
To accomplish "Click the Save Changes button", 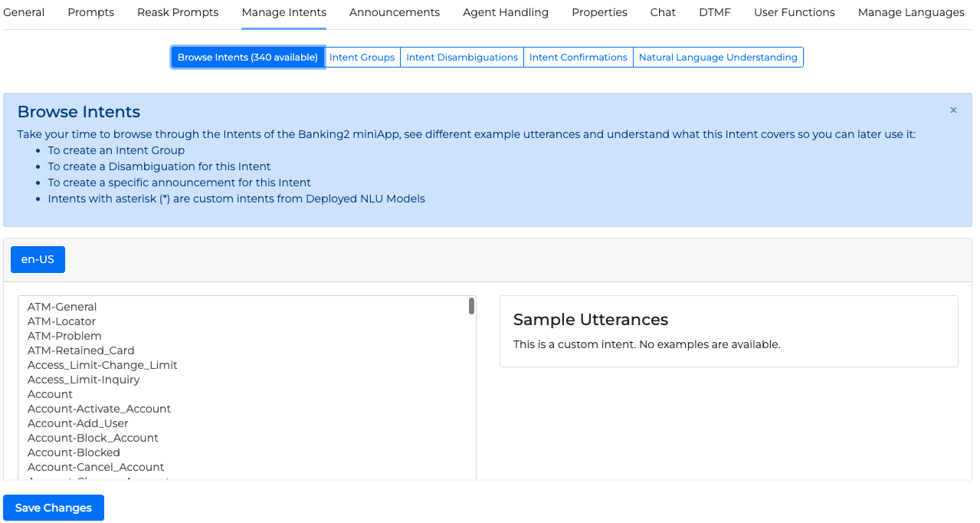I will (54, 508).
